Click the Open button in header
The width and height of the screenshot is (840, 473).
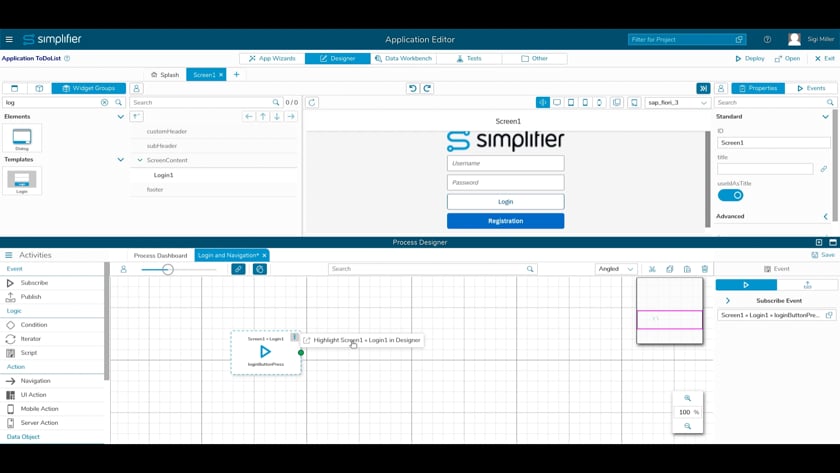(787, 58)
